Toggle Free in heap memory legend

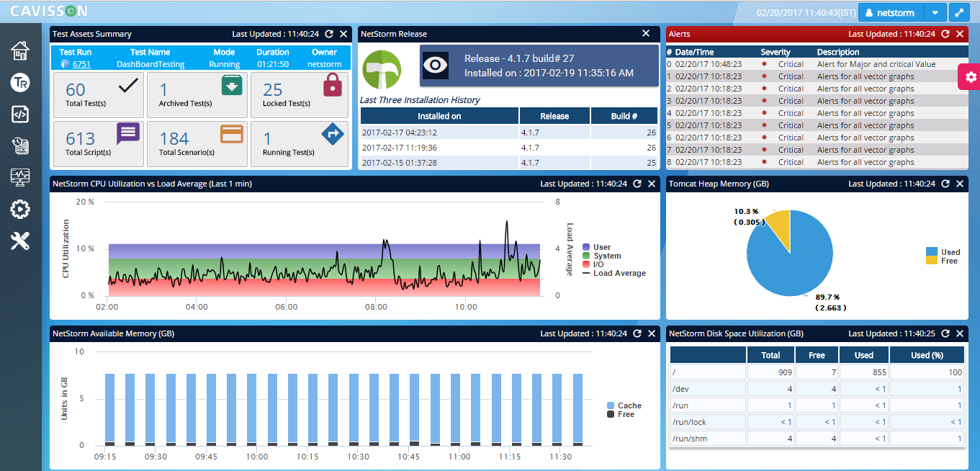pyautogui.click(x=942, y=261)
